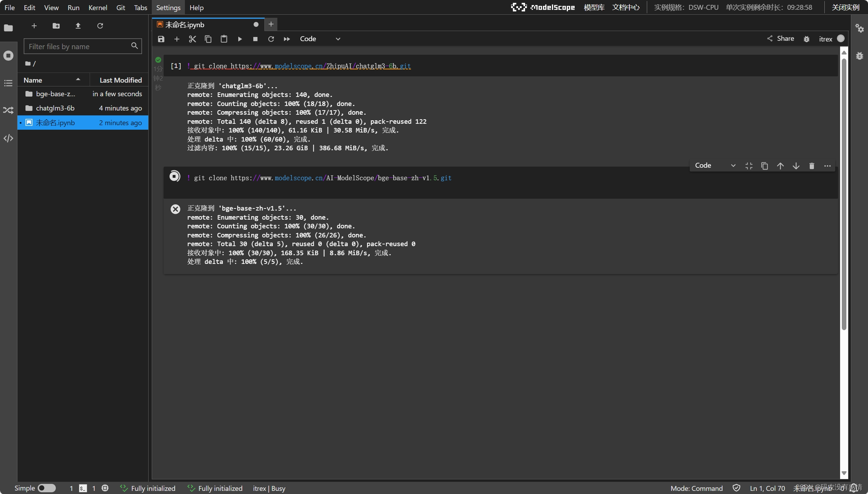Screen dimensions: 868x494
Task: Open the File menu
Action: (x=9, y=7)
